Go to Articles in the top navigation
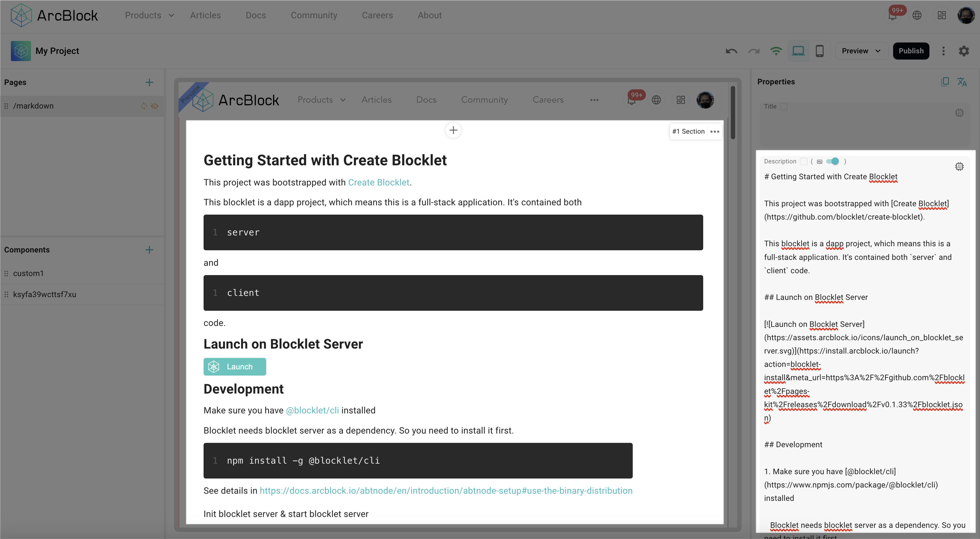980x539 pixels. click(205, 15)
